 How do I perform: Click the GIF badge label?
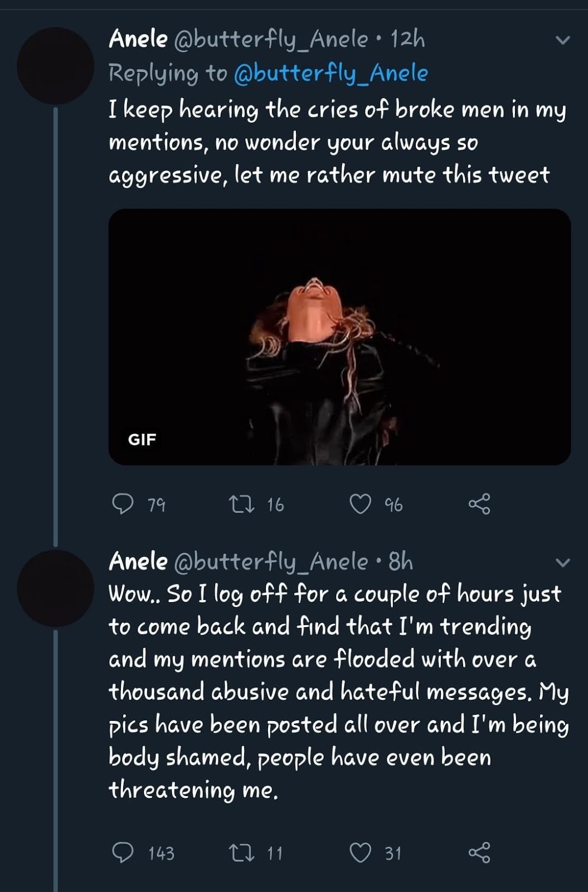coord(142,439)
